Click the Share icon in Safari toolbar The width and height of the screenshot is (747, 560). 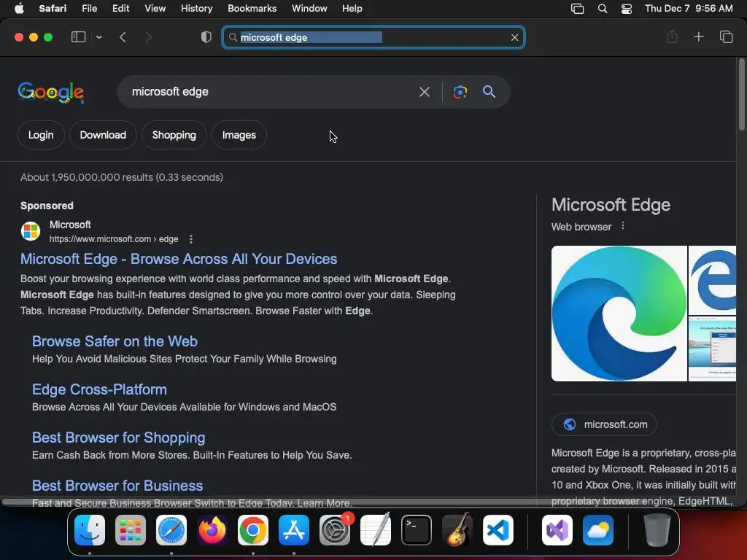(x=672, y=36)
